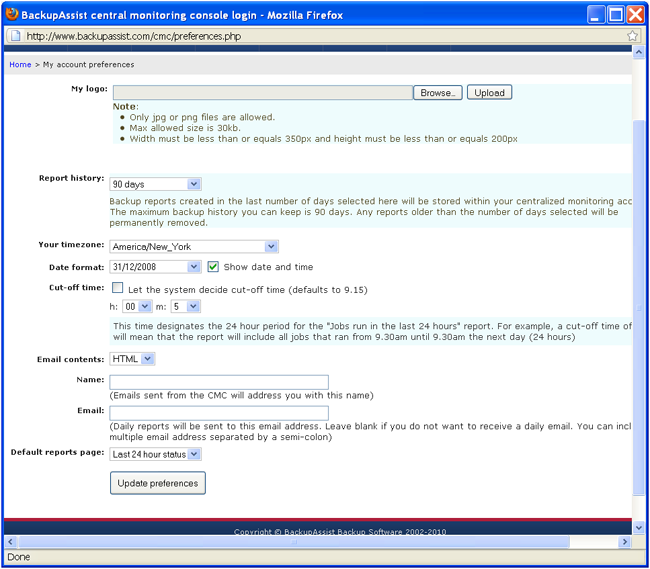The height and width of the screenshot is (569, 650).
Task: Maximize the Firefox window
Action: pos(616,15)
